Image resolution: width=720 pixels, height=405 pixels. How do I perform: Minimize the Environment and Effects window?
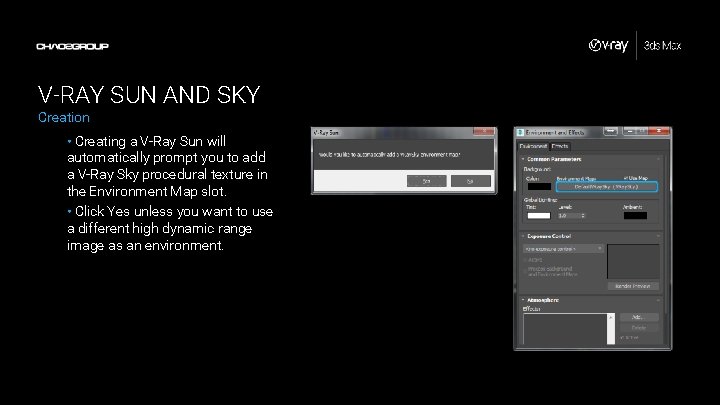(x=630, y=131)
